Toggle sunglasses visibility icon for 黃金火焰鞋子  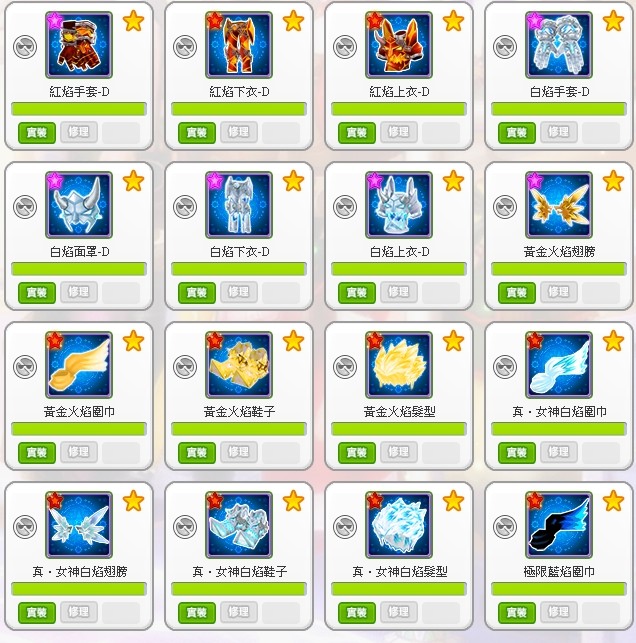coord(185,367)
